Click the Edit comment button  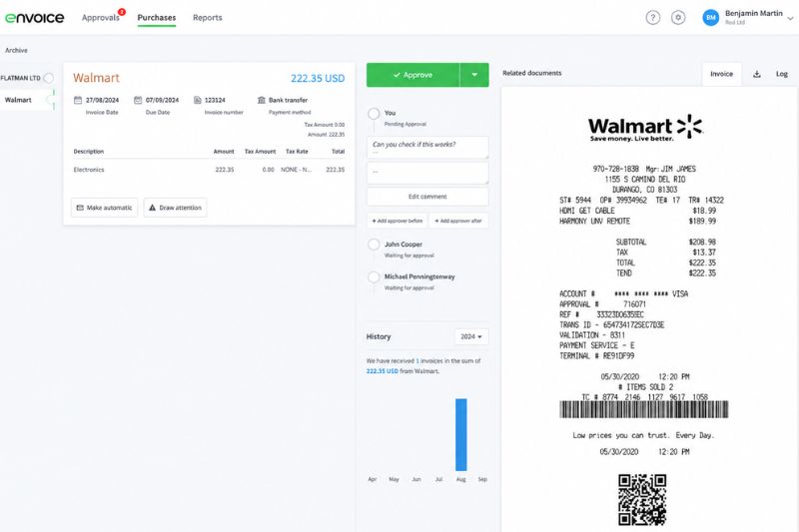tap(427, 197)
